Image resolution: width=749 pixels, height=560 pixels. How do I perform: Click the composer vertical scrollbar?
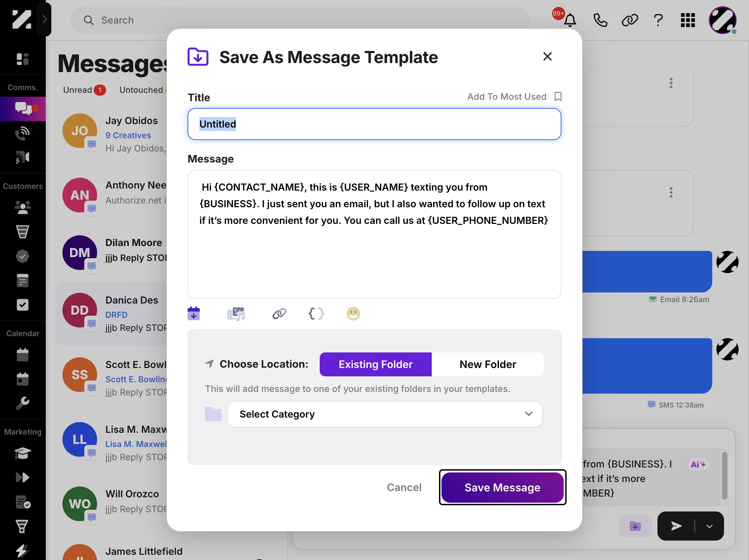pyautogui.click(x=724, y=475)
